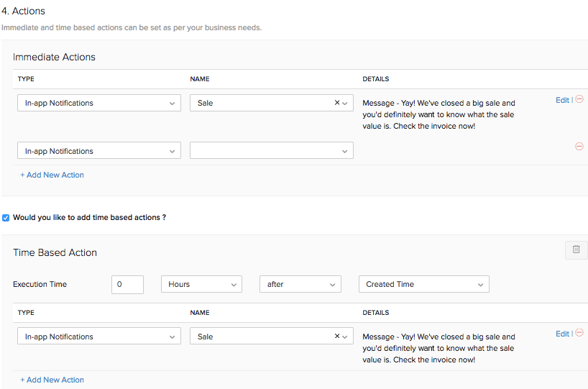Viewport: 588px width, 389px height.
Task: Click Edit for the immediate Sale notification
Action: pyautogui.click(x=562, y=100)
